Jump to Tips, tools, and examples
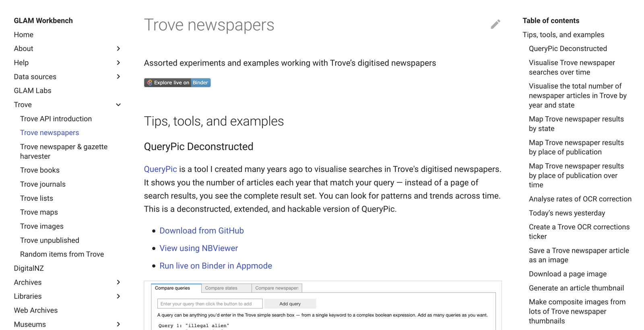Viewport: 644px width, 330px height. [563, 35]
